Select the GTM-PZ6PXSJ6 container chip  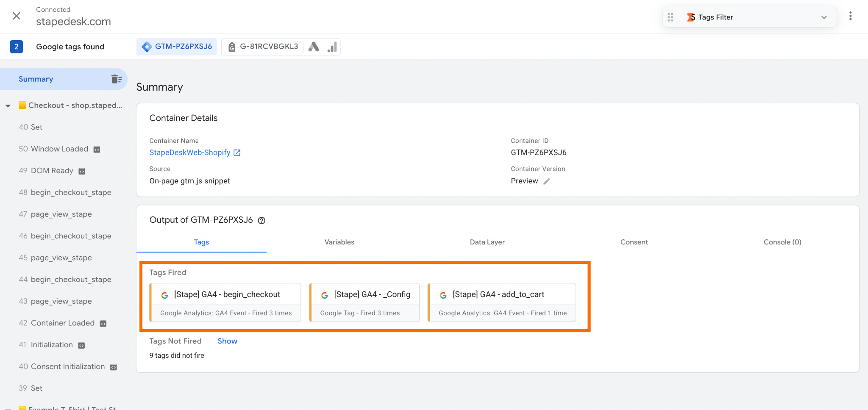point(177,47)
